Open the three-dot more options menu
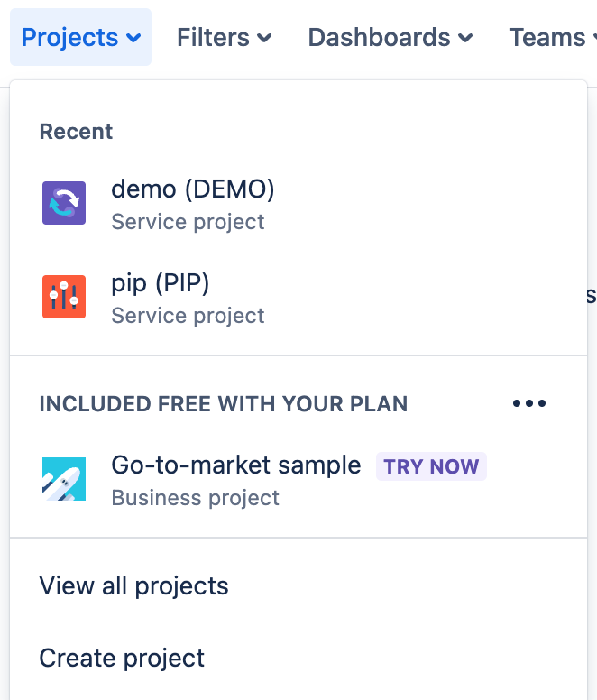This screenshot has width=597, height=700. (x=529, y=403)
